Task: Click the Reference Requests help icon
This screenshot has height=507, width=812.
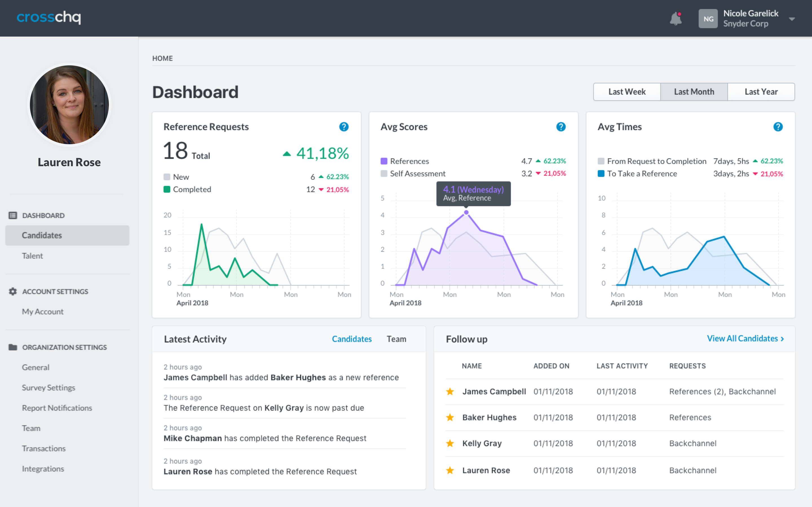Action: coord(344,127)
